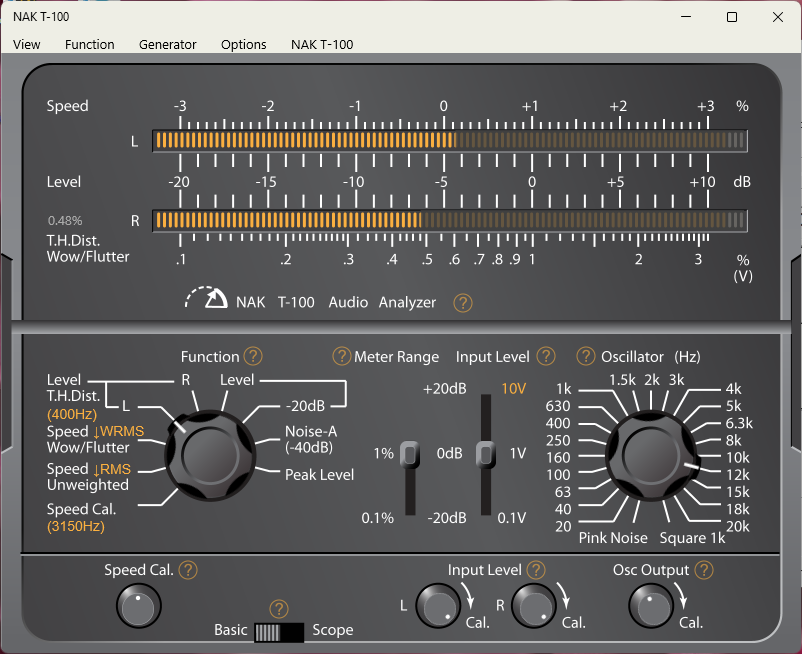Click the help icon beside bottom Input Level
This screenshot has width=802, height=654.
(536, 570)
